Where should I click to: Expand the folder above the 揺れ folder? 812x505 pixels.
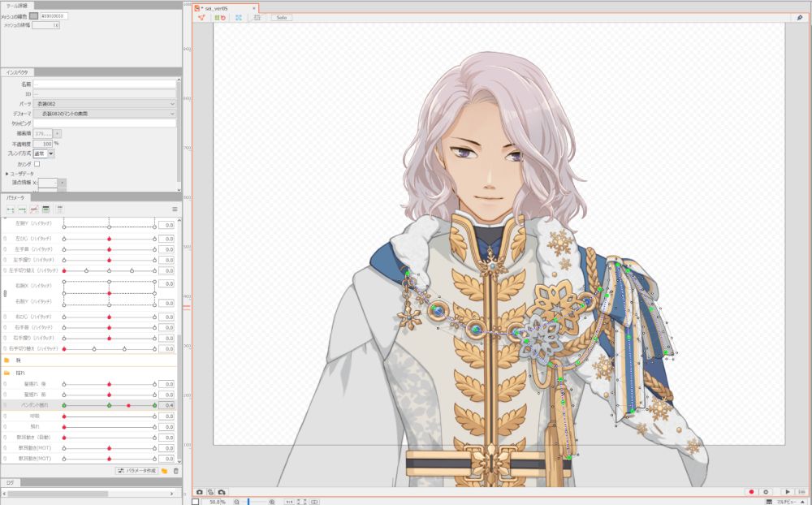[x=6, y=360]
